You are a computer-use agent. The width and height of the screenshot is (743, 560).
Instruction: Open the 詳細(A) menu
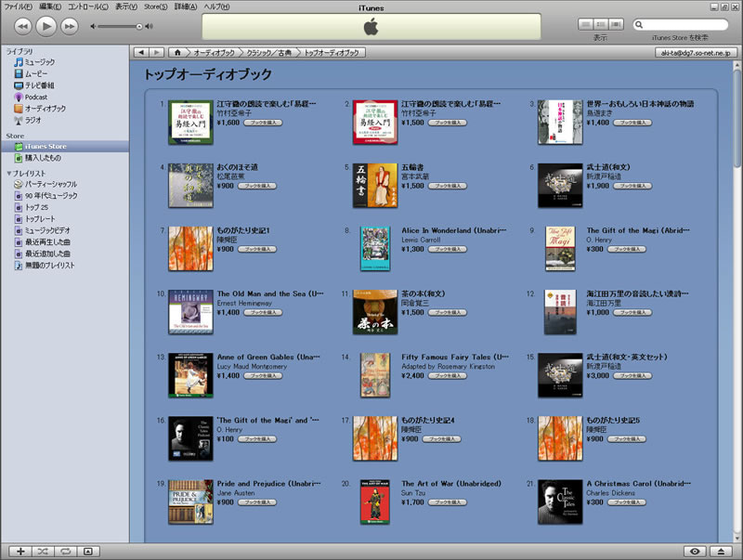point(185,7)
